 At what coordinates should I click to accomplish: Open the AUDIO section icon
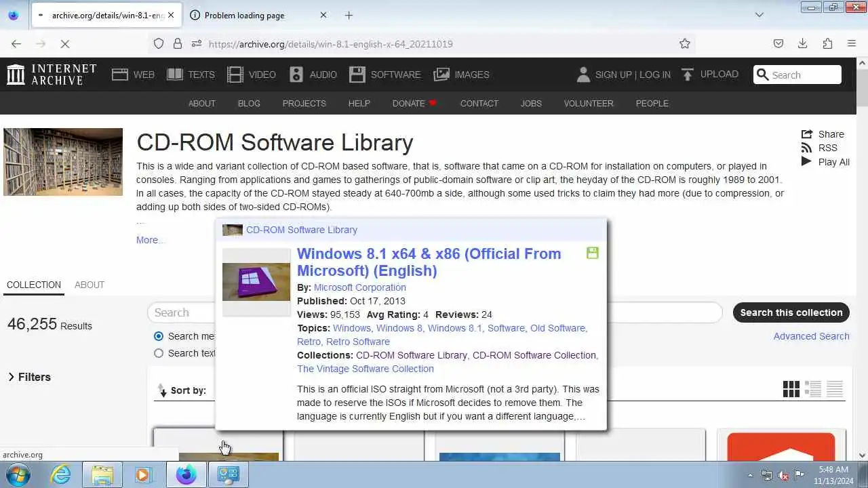(296, 75)
